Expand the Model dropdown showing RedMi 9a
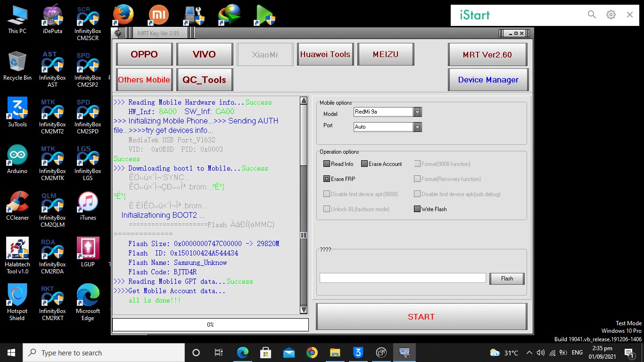Screen dimensions: 644x362 pos(417,112)
